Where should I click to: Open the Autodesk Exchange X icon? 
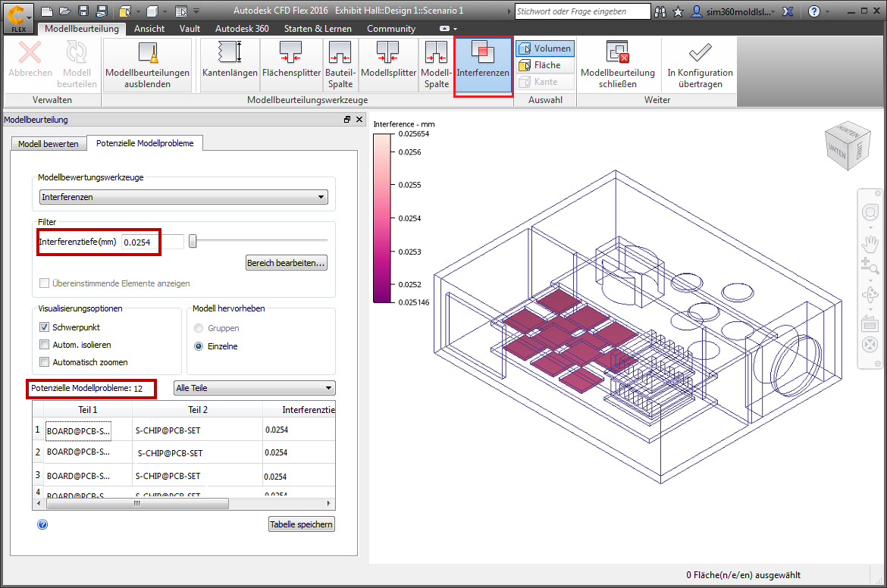pyautogui.click(x=788, y=11)
